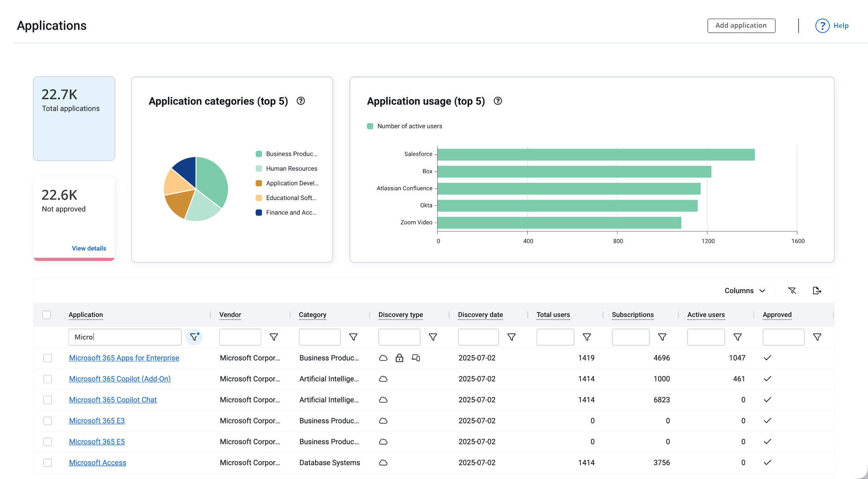The width and height of the screenshot is (868, 479).
Task: Click the Salesforce bar in usage chart
Action: pyautogui.click(x=596, y=154)
